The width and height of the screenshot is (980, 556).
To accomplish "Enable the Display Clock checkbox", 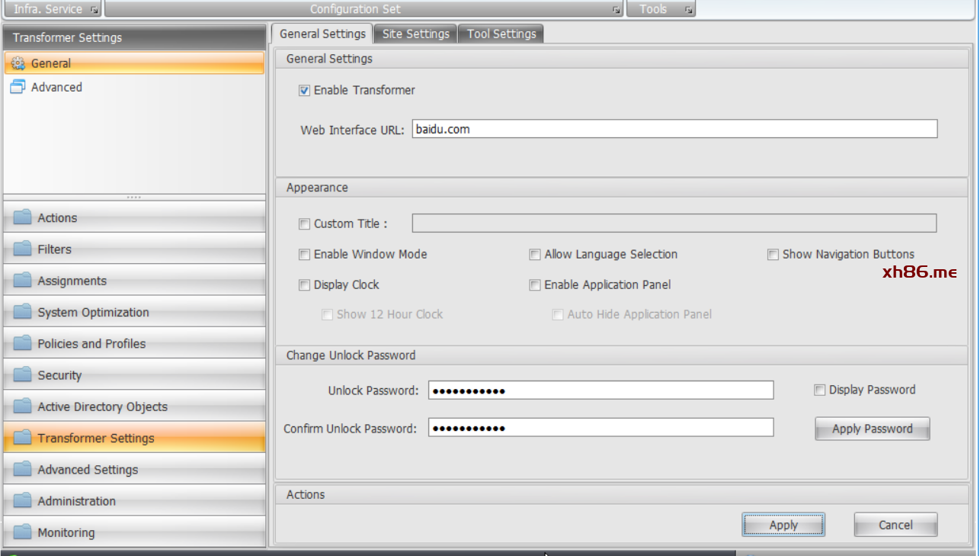I will 305,285.
